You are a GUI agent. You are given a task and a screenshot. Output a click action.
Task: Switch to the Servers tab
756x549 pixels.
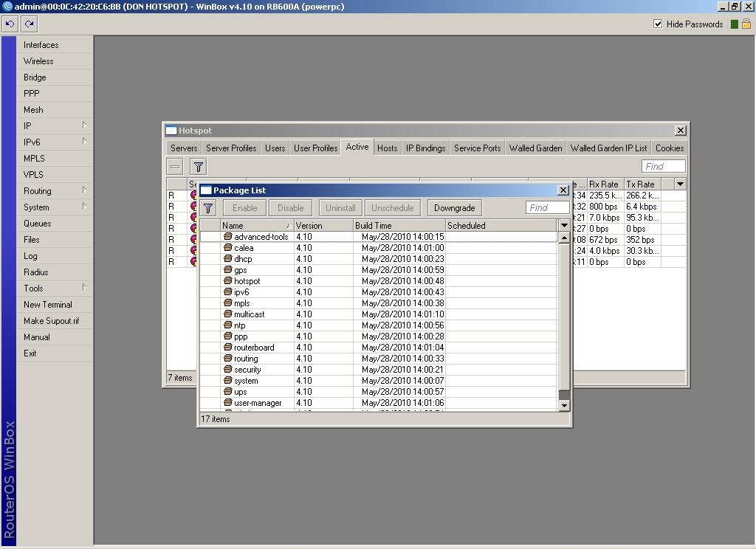(x=184, y=148)
